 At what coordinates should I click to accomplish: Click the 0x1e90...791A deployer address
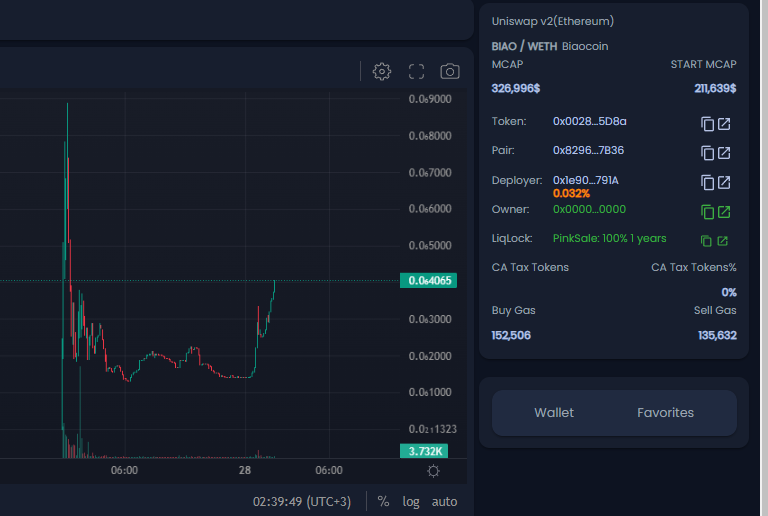(586, 180)
